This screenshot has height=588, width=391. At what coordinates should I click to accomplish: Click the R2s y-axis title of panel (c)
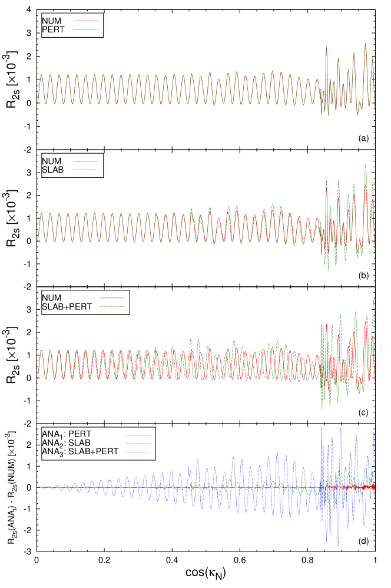pyautogui.click(x=12, y=355)
